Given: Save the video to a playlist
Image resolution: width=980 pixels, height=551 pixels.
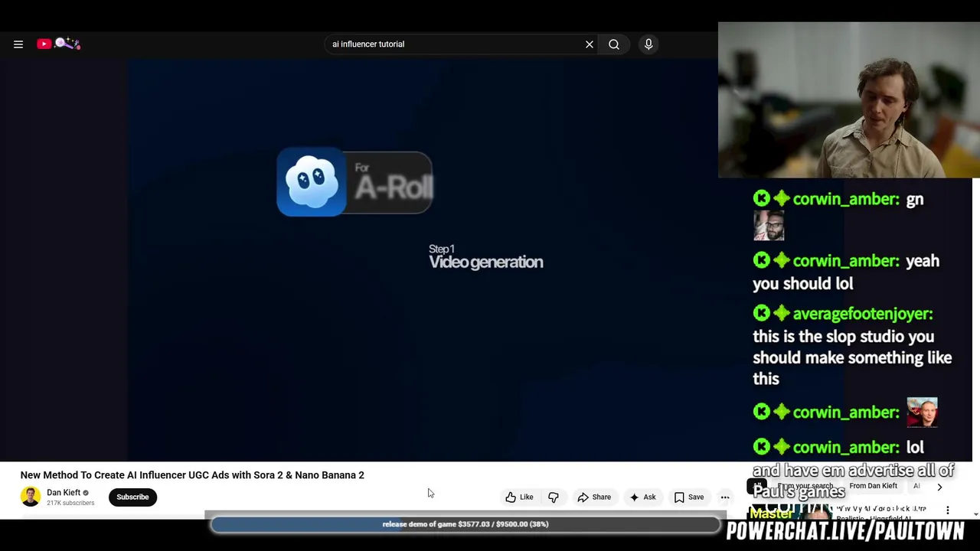Looking at the screenshot, I should (688, 497).
